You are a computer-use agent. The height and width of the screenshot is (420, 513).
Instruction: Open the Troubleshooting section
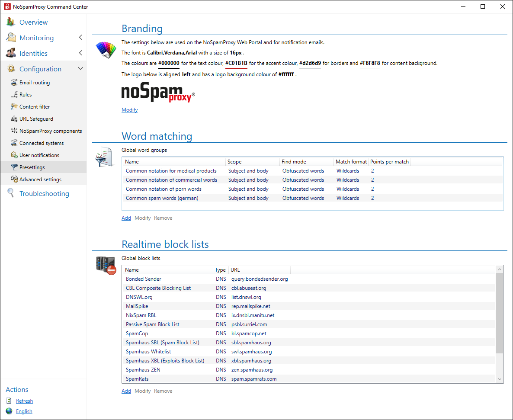click(44, 193)
